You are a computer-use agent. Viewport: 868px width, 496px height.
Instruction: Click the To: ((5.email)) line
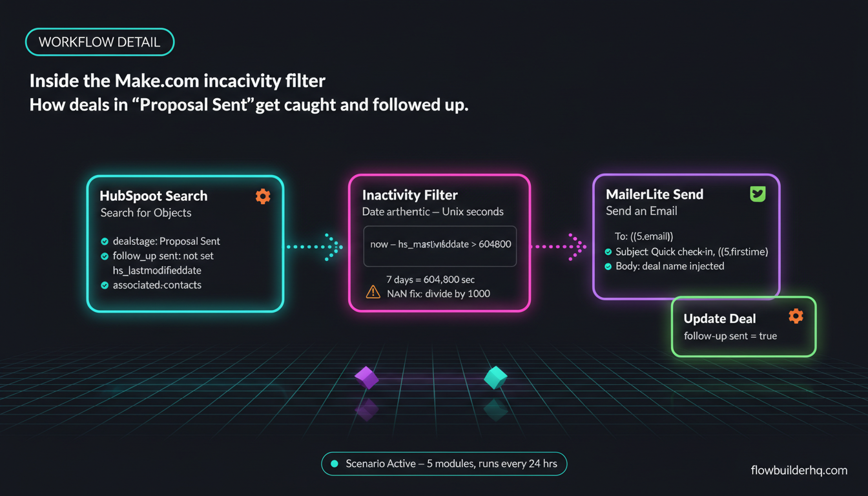(x=645, y=236)
